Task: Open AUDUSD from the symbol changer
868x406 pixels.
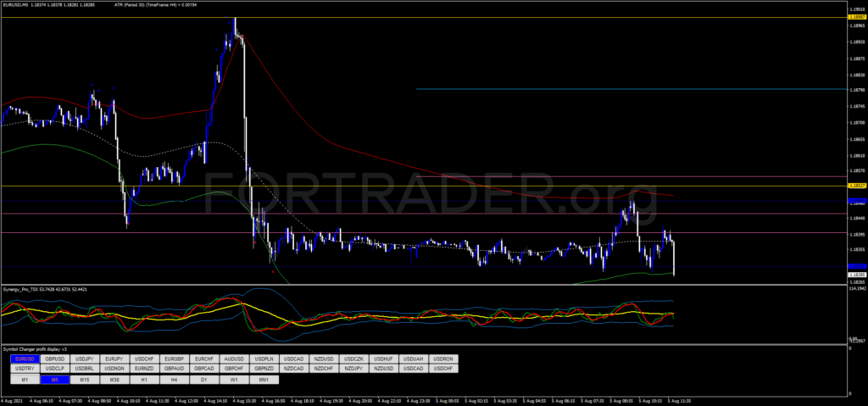Action: click(x=234, y=359)
